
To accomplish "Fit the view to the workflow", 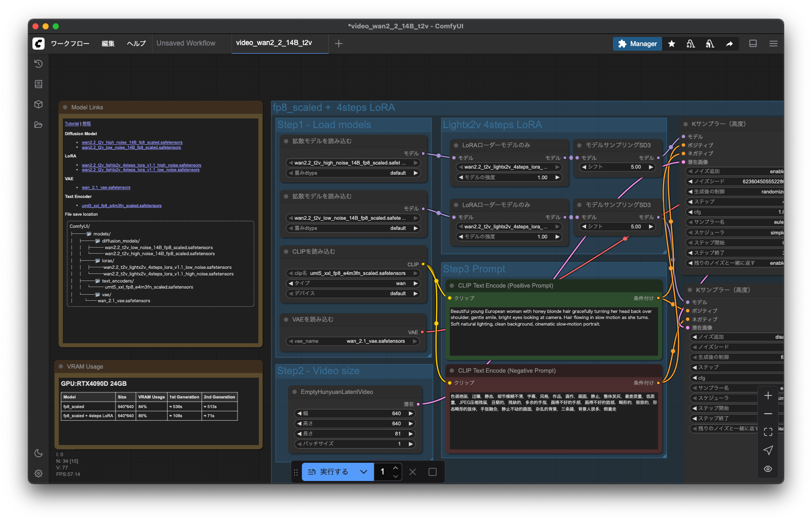I will pyautogui.click(x=768, y=432).
